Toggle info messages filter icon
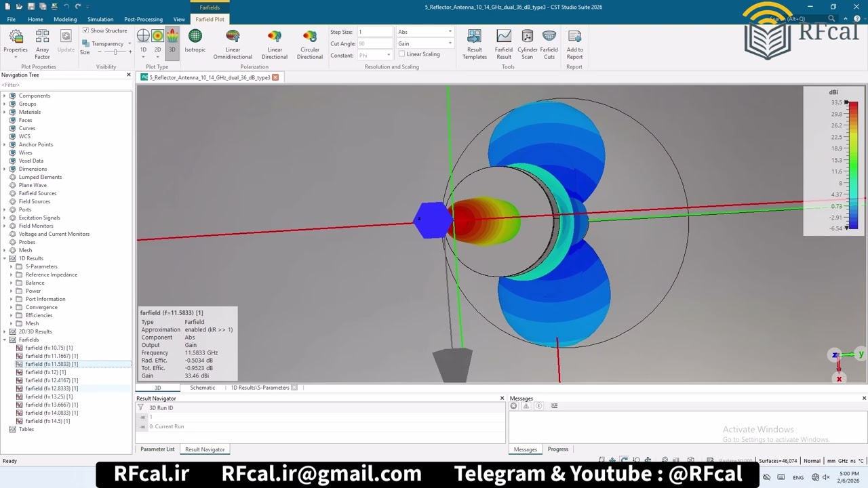This screenshot has height=488, width=868. coord(538,406)
